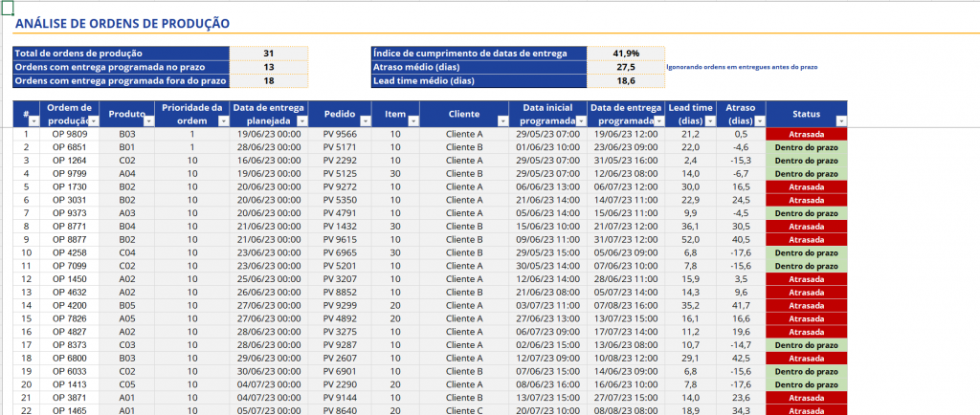Click the red Atrasada status for OP 9809
Screen dimensions: 980x415
(x=807, y=135)
